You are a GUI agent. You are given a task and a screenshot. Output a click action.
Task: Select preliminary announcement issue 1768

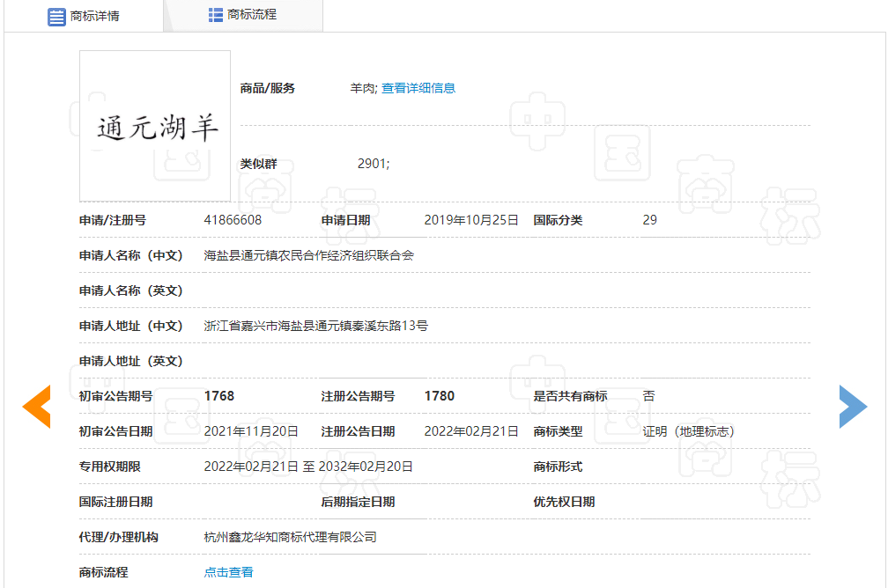[219, 396]
